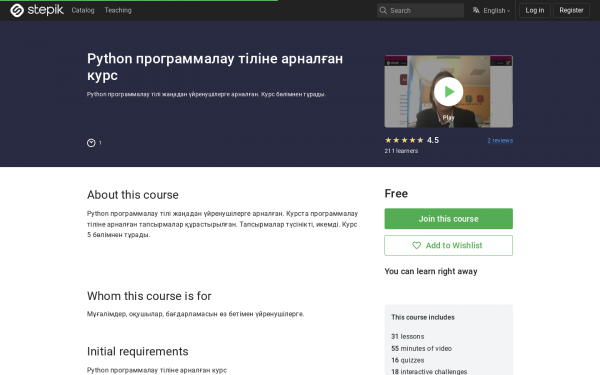
Task: Click the '16 quizzes' entry
Action: pyautogui.click(x=408, y=360)
